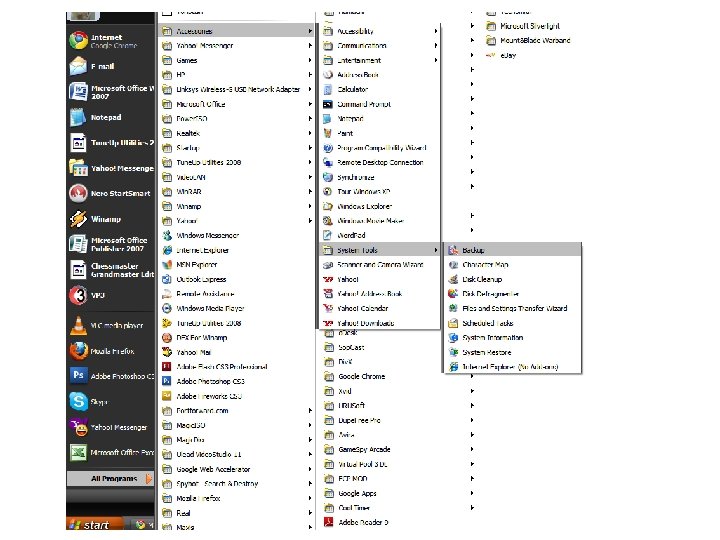
Task: Launch Chessmaster Grandmaster Edition icon
Action: pyautogui.click(x=78, y=270)
